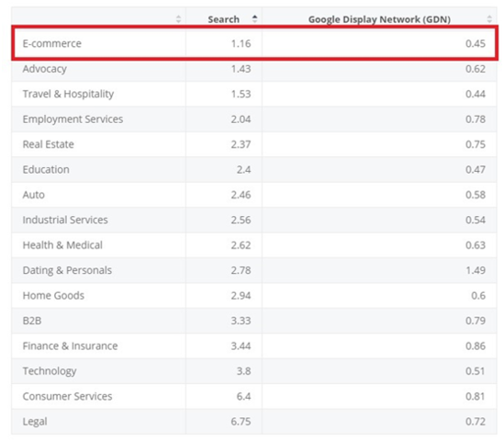Click the GDN column sort arrows icon

[489, 18]
